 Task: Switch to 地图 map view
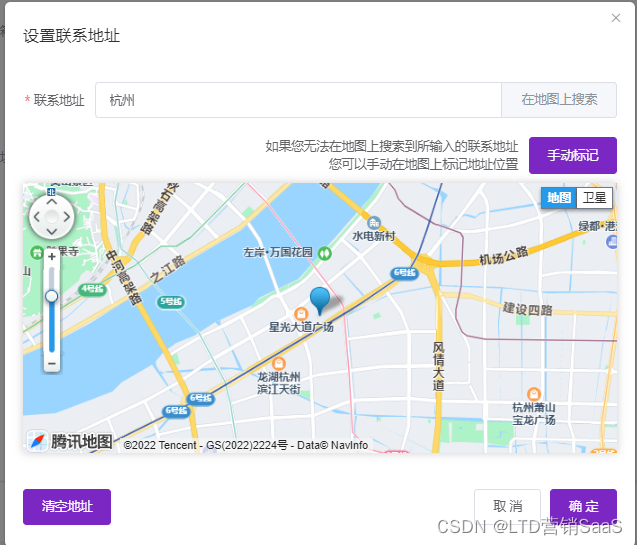(x=559, y=198)
